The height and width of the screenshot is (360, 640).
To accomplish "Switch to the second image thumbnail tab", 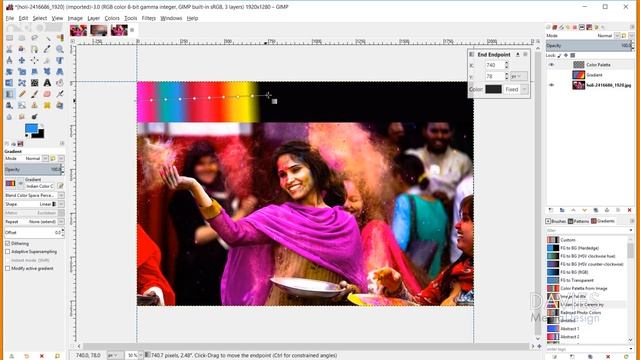I will click(x=99, y=30).
